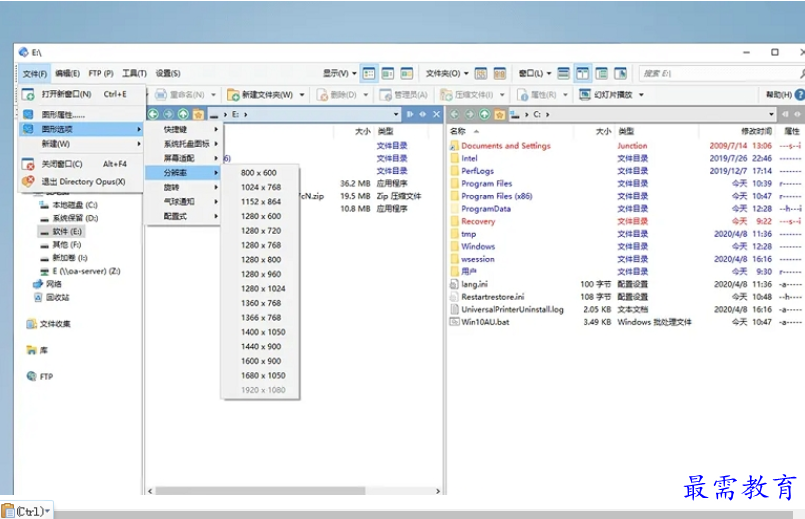The image size is (805, 519).
Task: Open the Paste Options (Ctrl) button
Action: 27,511
